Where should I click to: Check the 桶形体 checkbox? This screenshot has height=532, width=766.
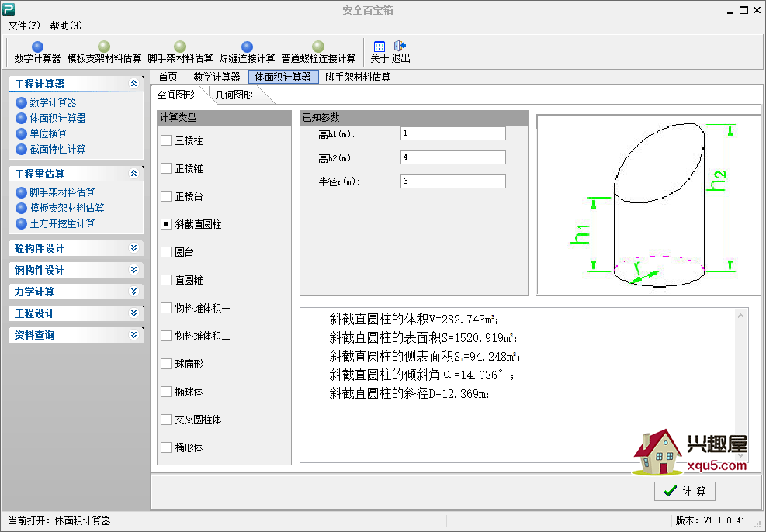click(x=166, y=447)
